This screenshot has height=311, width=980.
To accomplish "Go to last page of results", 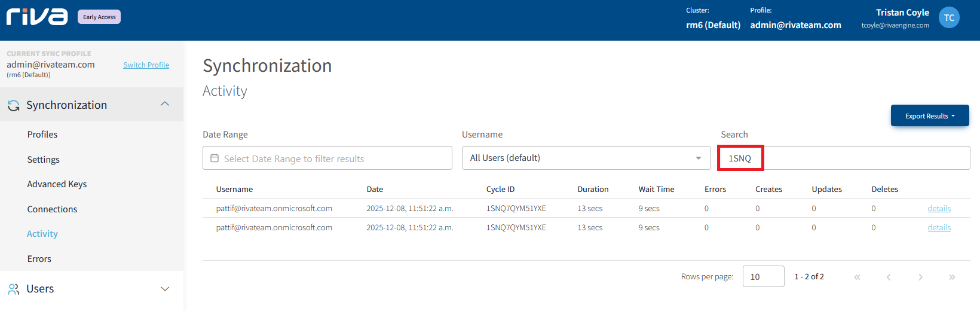I will [952, 277].
